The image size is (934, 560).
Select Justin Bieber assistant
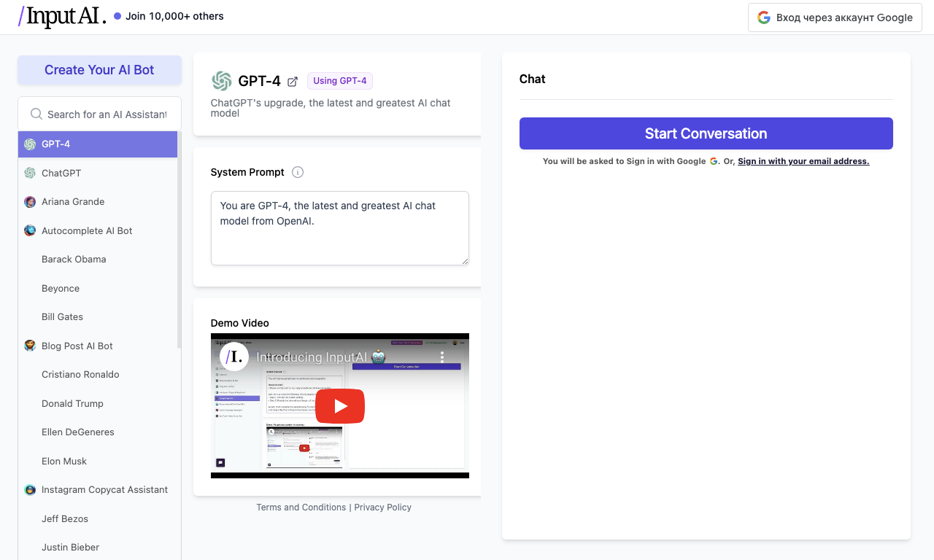click(98, 548)
